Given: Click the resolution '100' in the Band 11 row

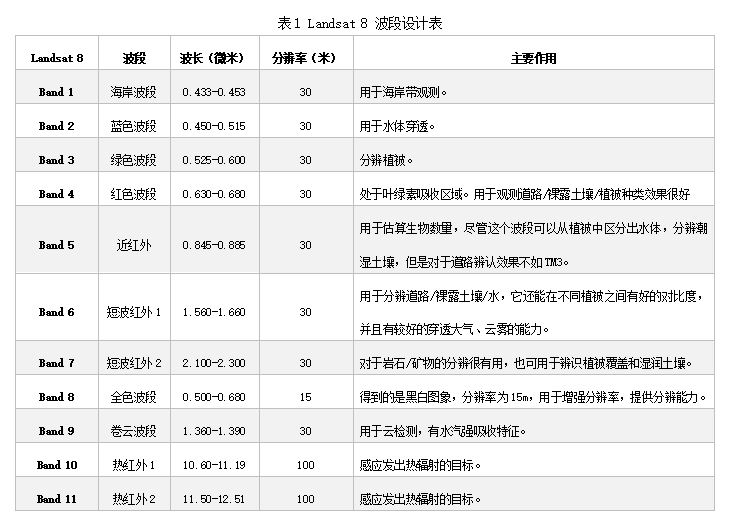Looking at the screenshot, I should [305, 499].
